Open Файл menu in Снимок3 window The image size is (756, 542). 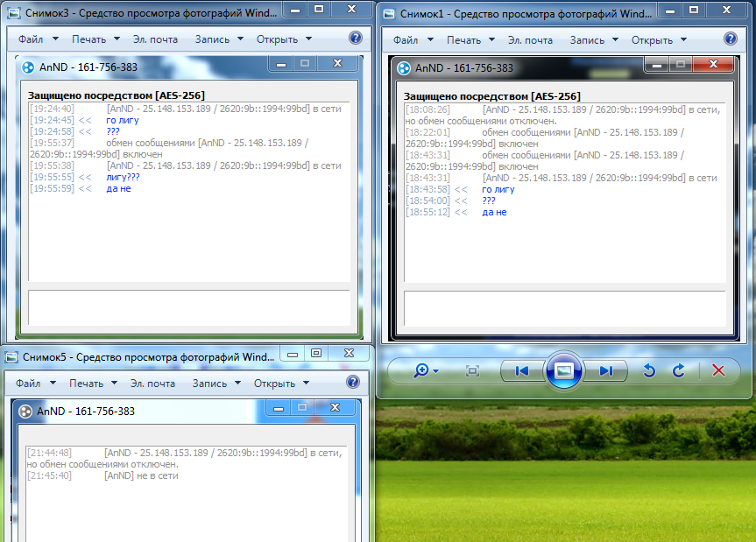pyautogui.click(x=38, y=39)
